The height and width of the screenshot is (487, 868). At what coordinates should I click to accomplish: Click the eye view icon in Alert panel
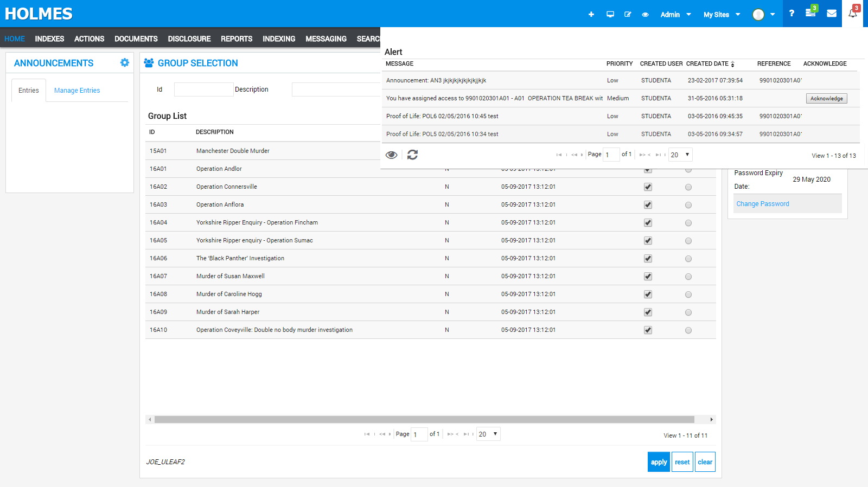(x=391, y=155)
